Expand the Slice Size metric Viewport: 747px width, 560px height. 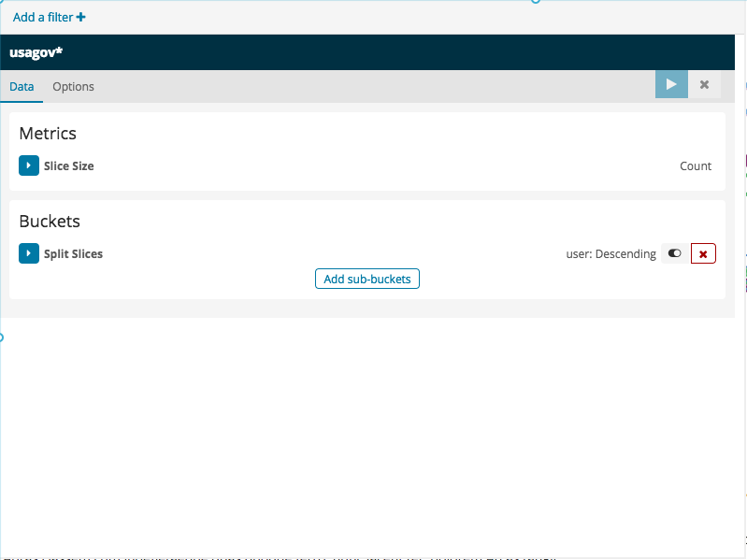[29, 165]
